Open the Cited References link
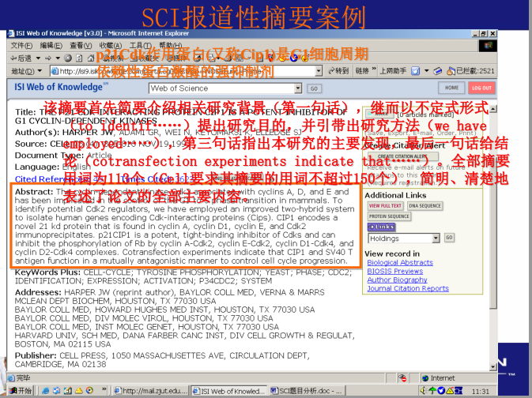Screen dimensions: 532x398 click(53, 179)
